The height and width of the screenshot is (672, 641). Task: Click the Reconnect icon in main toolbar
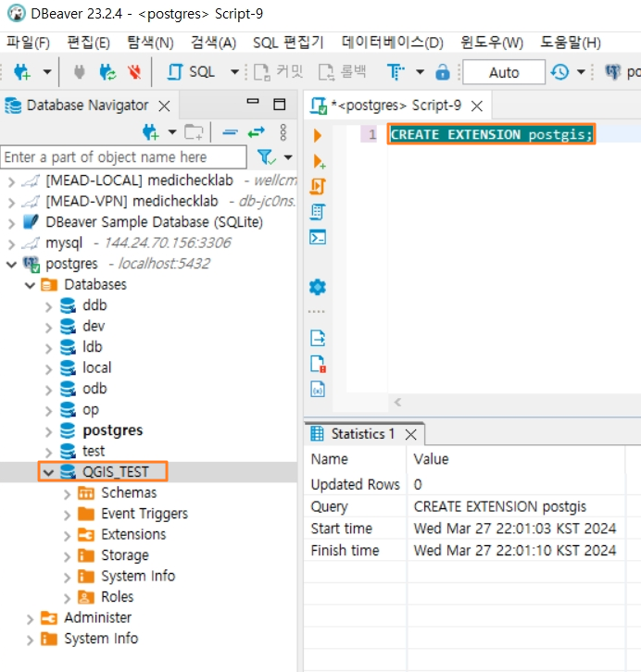(x=107, y=72)
